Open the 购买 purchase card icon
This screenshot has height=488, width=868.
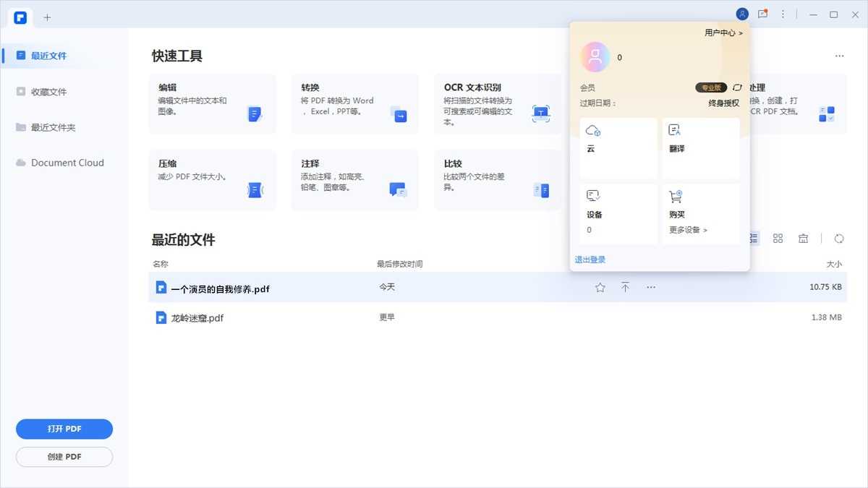[x=676, y=196]
